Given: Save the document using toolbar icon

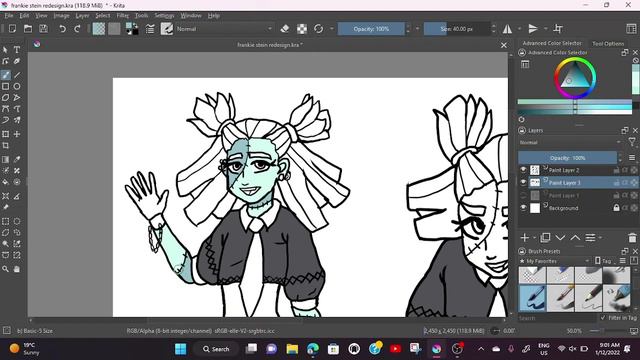Looking at the screenshot, I should pyautogui.click(x=43, y=29).
